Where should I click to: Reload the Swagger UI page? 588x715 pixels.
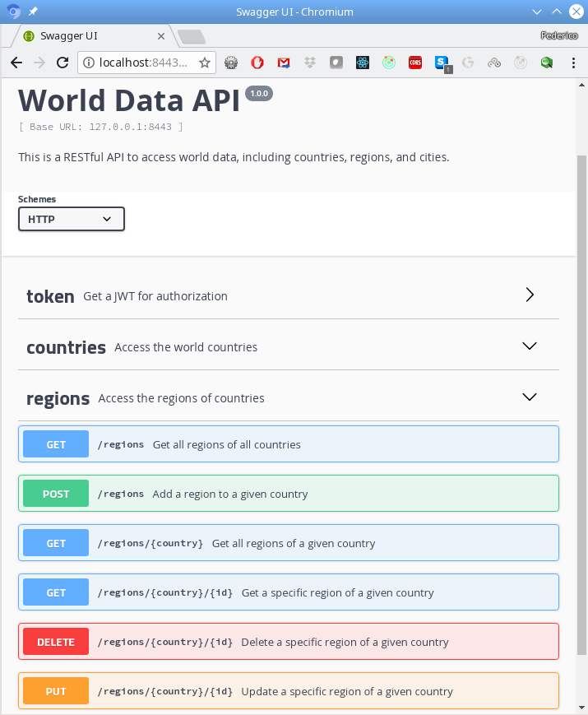pyautogui.click(x=63, y=63)
